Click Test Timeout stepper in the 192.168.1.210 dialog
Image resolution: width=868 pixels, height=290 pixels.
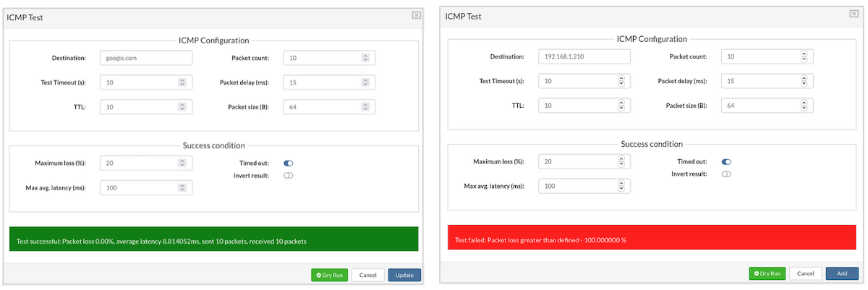point(621,81)
